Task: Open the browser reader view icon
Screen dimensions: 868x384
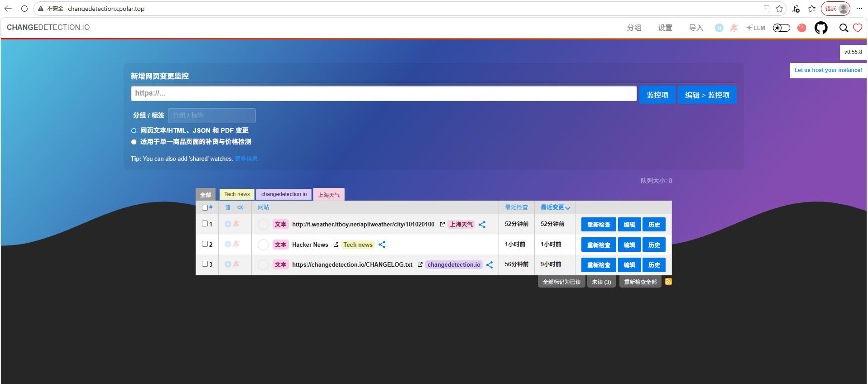Action: 766,9
